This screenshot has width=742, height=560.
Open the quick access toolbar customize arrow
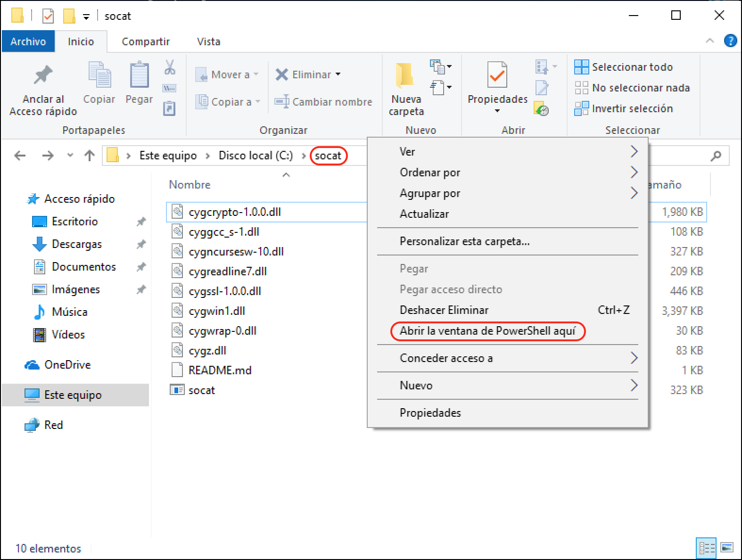(86, 17)
